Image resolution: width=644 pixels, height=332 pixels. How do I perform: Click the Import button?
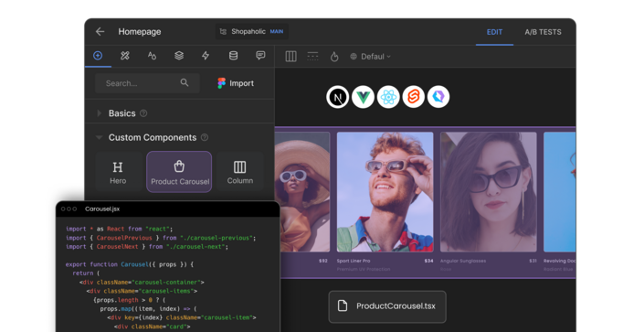236,83
